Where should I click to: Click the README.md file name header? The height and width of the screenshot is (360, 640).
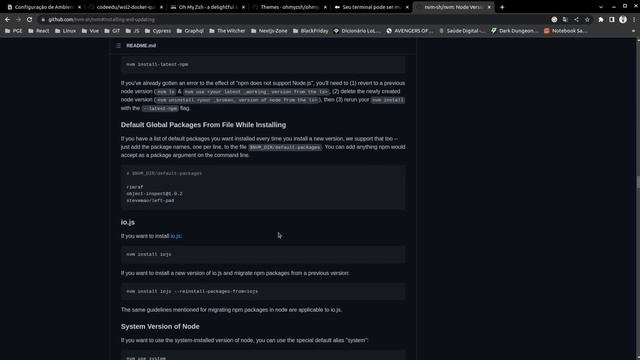pyautogui.click(x=141, y=45)
